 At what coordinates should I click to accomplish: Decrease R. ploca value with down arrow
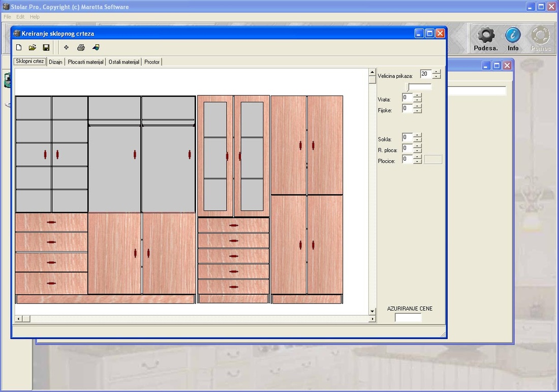417,150
